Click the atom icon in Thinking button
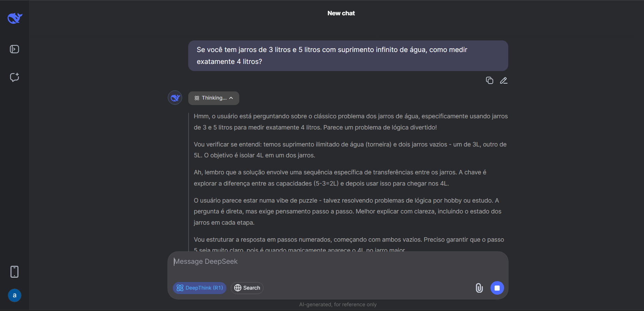The width and height of the screenshot is (644, 311). tap(197, 98)
